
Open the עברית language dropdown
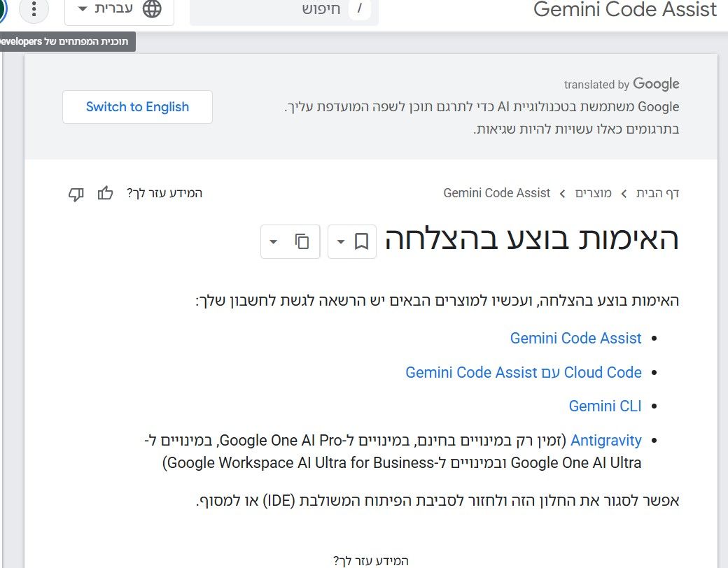tap(119, 9)
